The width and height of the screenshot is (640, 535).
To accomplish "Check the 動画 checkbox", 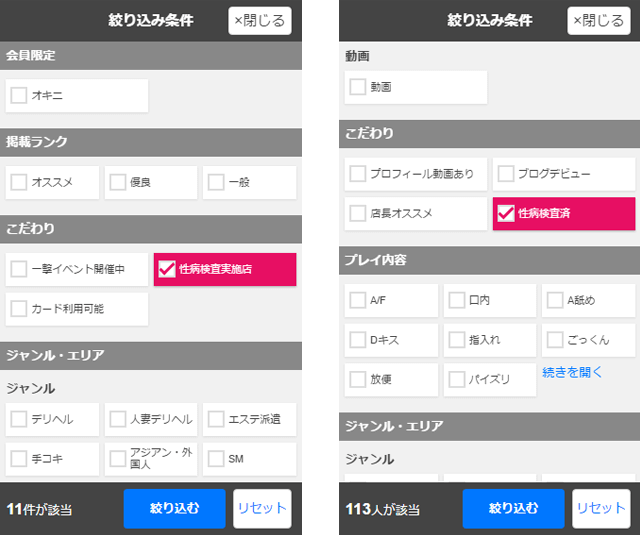I will click(358, 87).
